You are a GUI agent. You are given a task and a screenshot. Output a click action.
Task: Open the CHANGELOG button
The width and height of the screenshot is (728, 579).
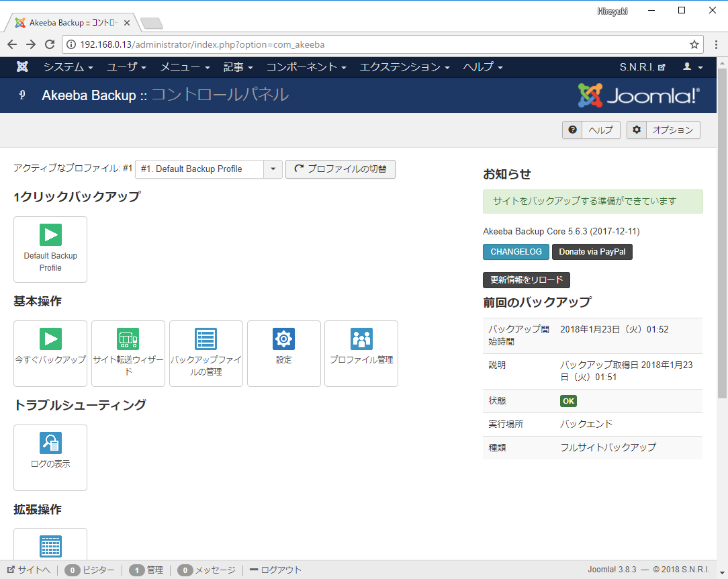click(516, 252)
